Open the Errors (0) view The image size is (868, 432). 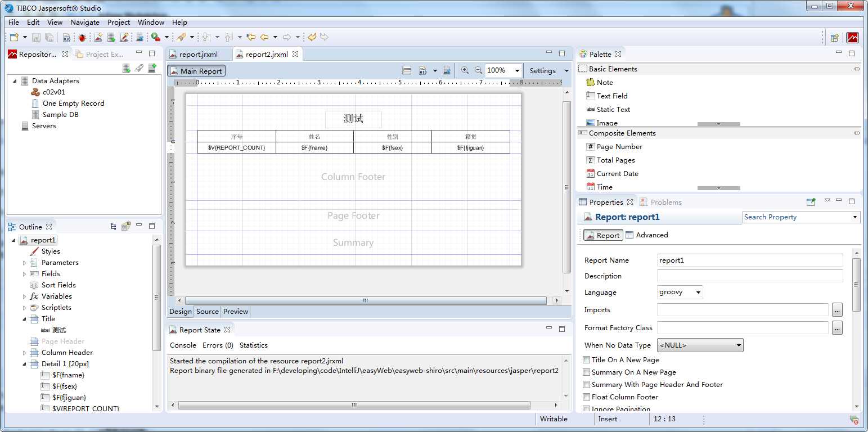pyautogui.click(x=218, y=345)
